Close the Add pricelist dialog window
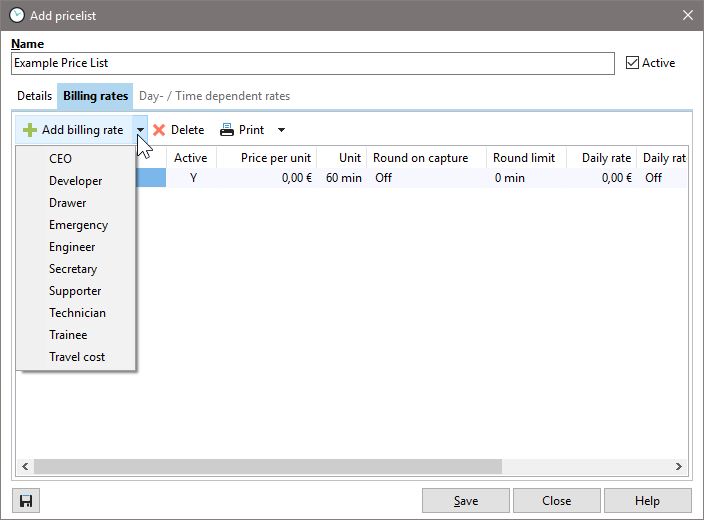Image resolution: width=704 pixels, height=520 pixels. (687, 15)
